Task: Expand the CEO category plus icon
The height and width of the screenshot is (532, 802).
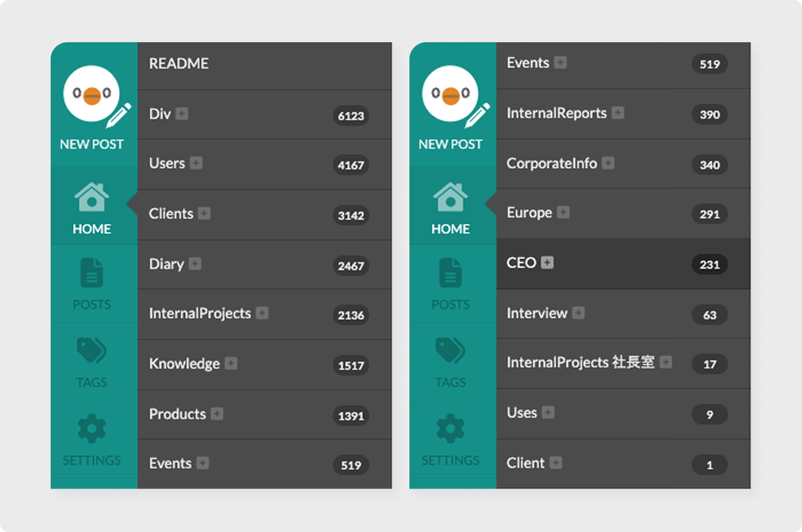Action: (548, 263)
